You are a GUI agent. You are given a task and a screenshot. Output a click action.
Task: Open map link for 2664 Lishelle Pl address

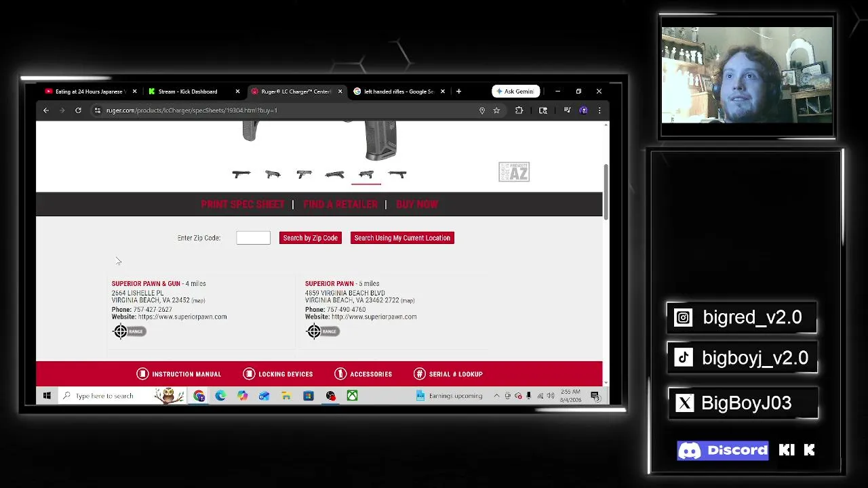click(198, 300)
